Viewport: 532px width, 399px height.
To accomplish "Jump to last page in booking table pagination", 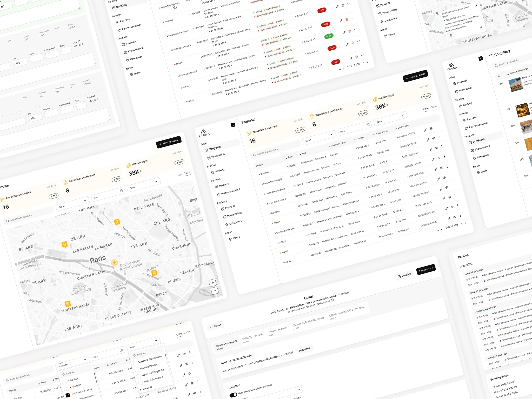I will point(367,62).
